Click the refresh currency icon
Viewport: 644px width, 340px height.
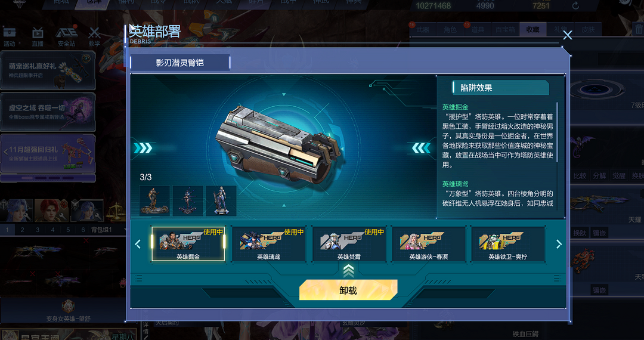click(x=575, y=6)
